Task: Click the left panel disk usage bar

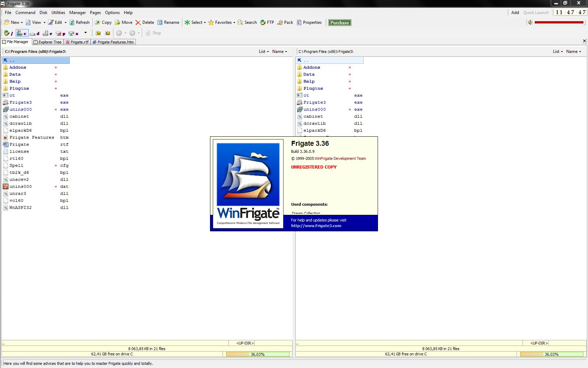Action: pos(258,354)
